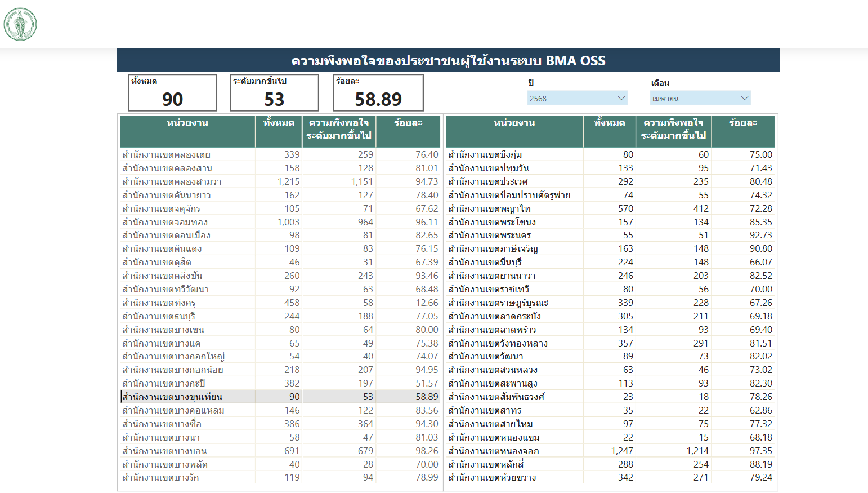
Task: Select row สำนักงานเขตบางคอแหลม
Action: click(280, 410)
